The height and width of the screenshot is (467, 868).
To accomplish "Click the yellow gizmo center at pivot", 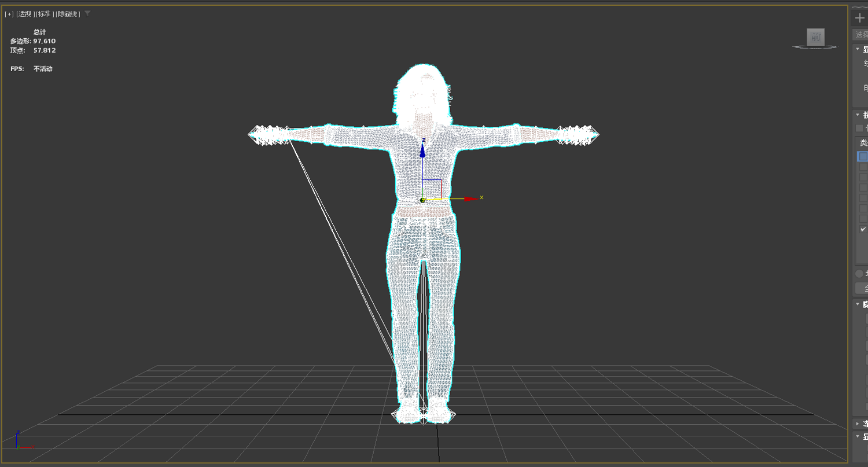I will 423,200.
